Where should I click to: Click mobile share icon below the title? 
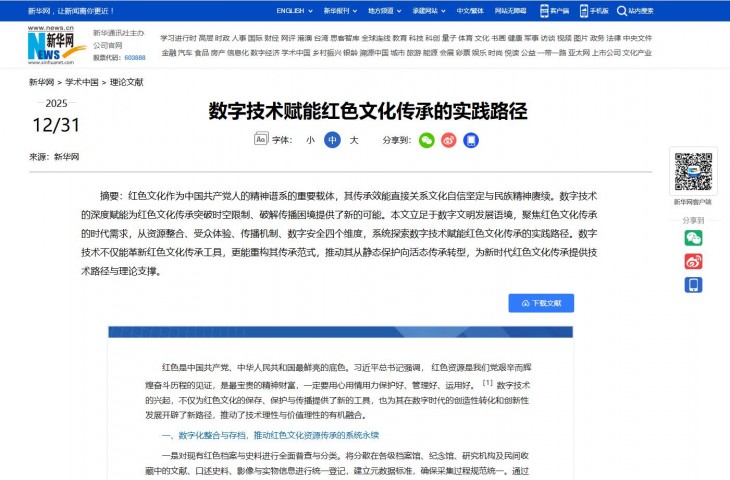471,141
